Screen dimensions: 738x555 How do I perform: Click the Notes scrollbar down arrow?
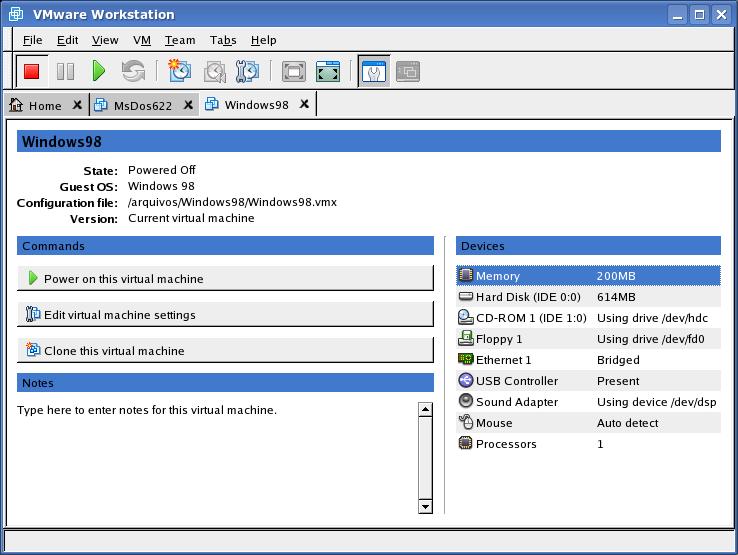pos(425,507)
